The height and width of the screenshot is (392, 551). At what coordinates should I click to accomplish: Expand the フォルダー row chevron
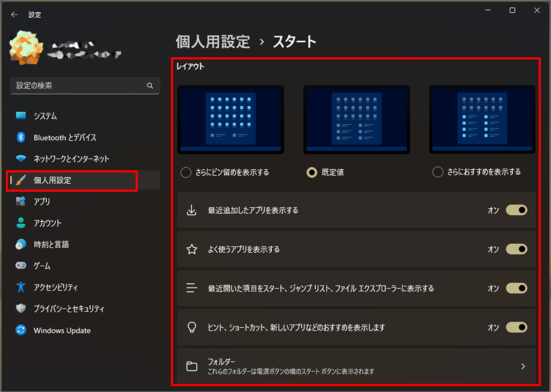tap(523, 366)
